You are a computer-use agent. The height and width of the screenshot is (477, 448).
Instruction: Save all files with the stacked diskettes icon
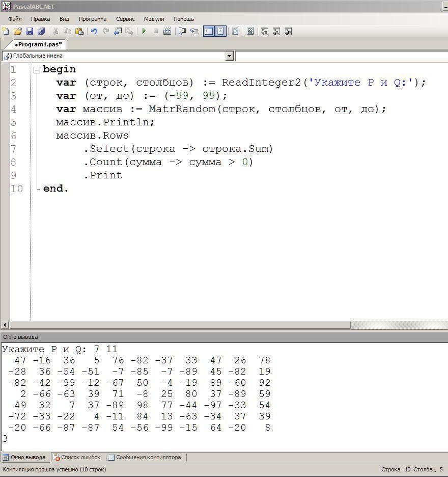[x=41, y=31]
